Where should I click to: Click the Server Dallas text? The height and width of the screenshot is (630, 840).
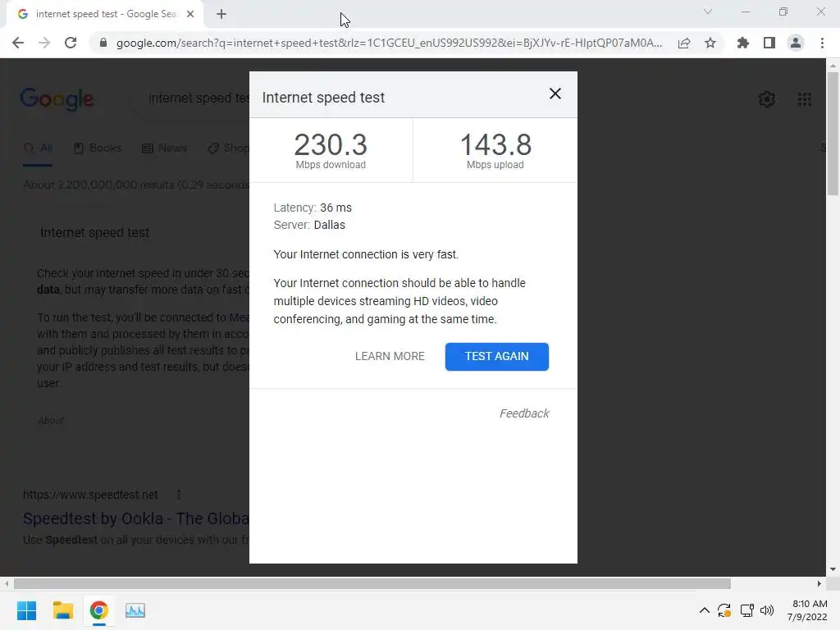(x=309, y=225)
